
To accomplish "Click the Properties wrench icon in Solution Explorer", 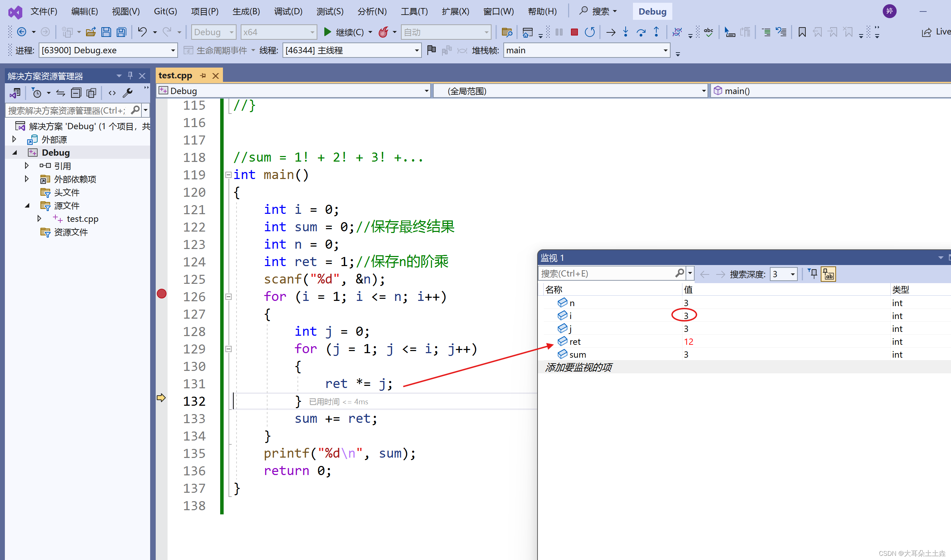I will [x=127, y=93].
